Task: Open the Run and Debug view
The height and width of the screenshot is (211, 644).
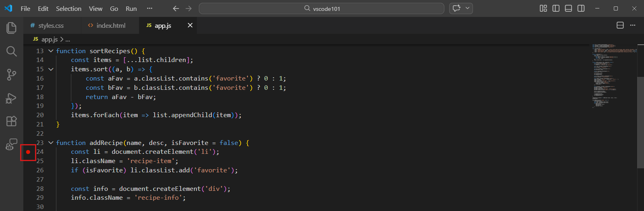Action: click(11, 98)
